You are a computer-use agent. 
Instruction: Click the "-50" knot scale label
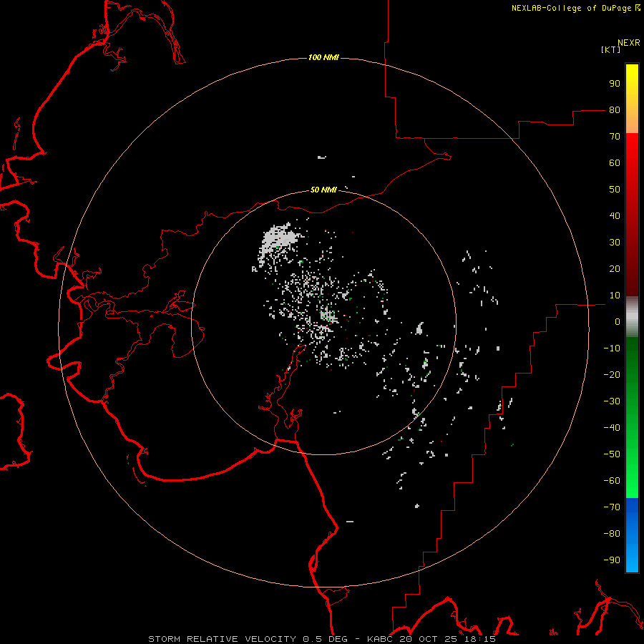point(612,454)
